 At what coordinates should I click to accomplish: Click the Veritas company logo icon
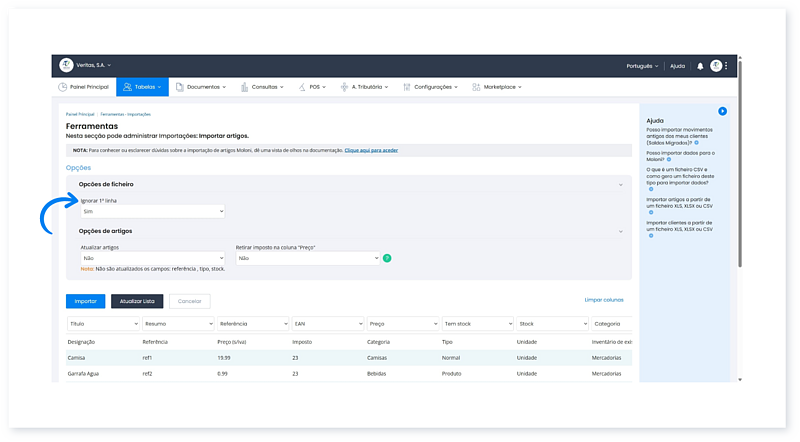66,66
